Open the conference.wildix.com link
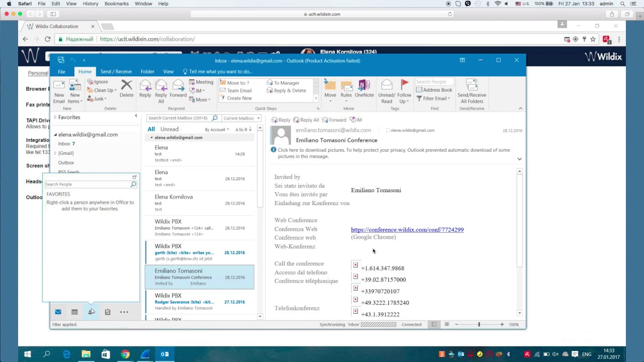This screenshot has width=644, height=362. pyautogui.click(x=407, y=230)
